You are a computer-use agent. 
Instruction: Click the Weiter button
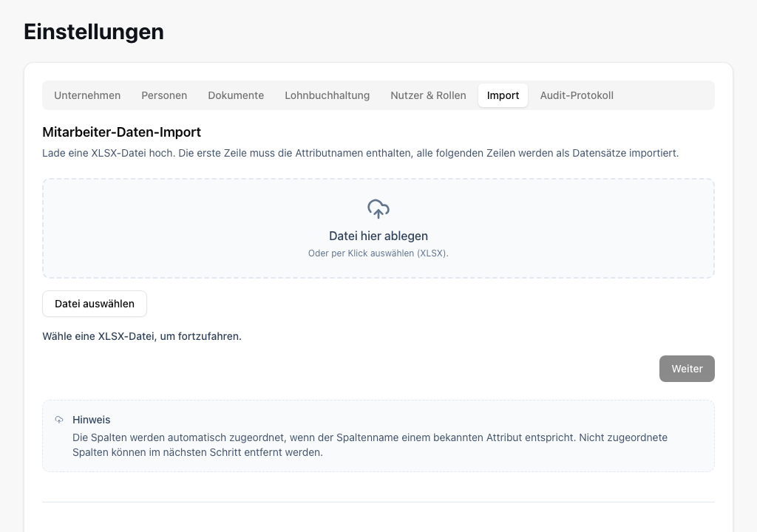(x=687, y=369)
